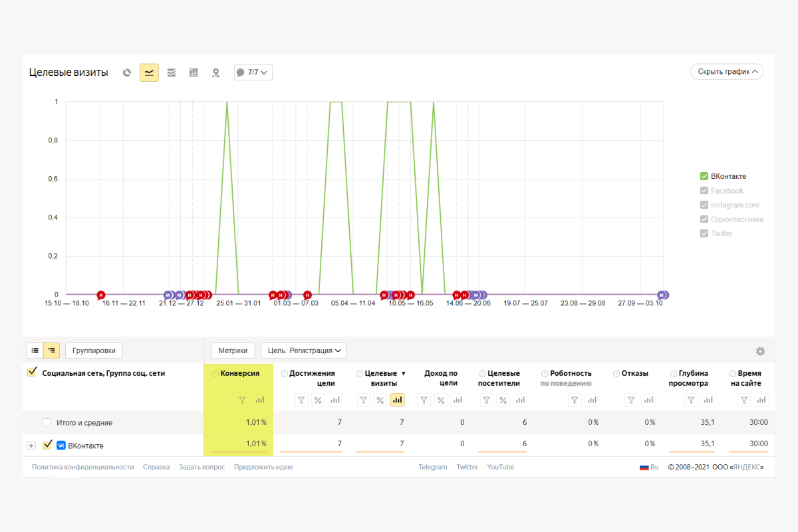Uncheck the ВКонтакте row checkbox
This screenshot has width=798, height=532.
coord(47,445)
